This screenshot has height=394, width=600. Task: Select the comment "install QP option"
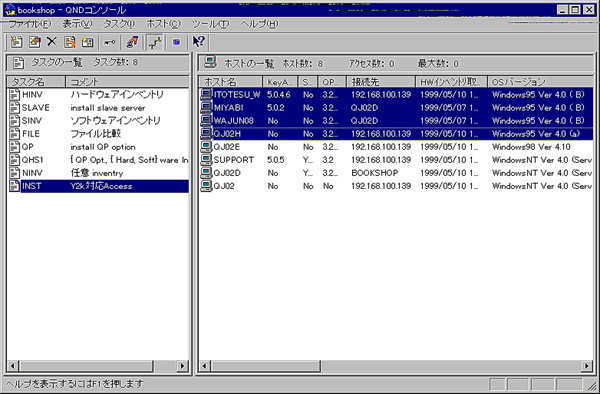[103, 147]
